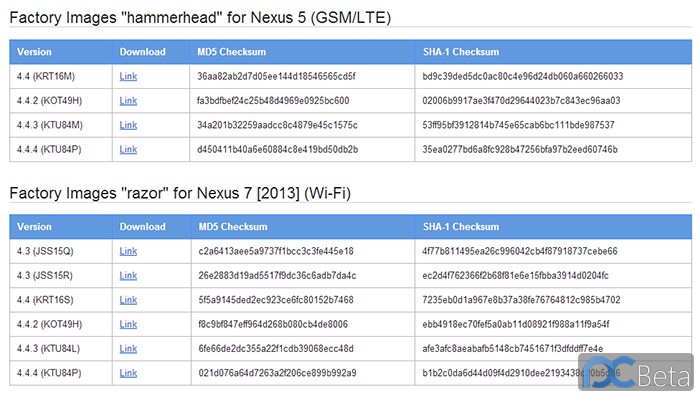Image resolution: width=700 pixels, height=397 pixels.
Task: Click the razor table Download column header
Action: click(142, 227)
